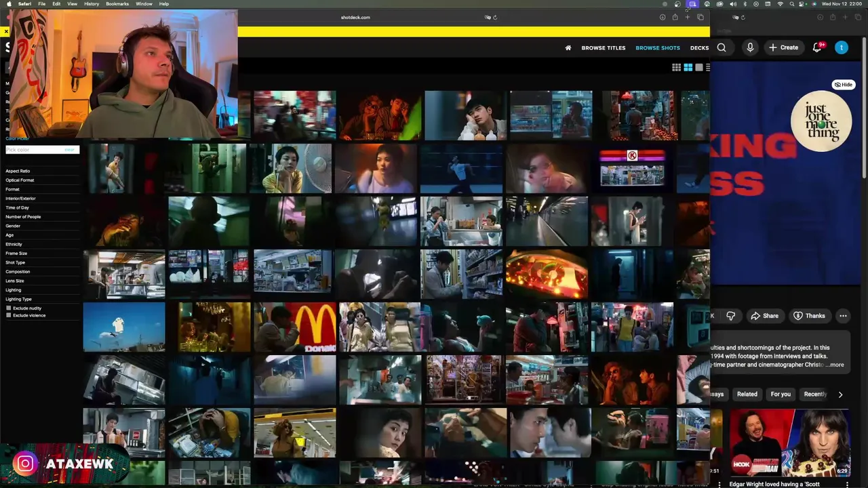Open the YouTube account avatar menu

pos(842,47)
